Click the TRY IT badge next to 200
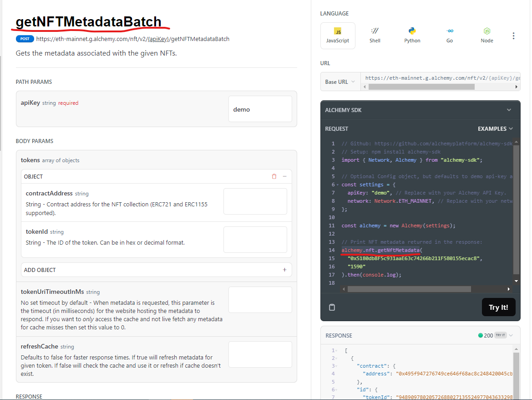The width and height of the screenshot is (532, 400). (500, 335)
